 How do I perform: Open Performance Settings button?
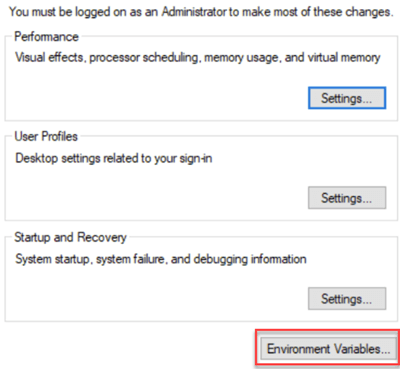(347, 98)
